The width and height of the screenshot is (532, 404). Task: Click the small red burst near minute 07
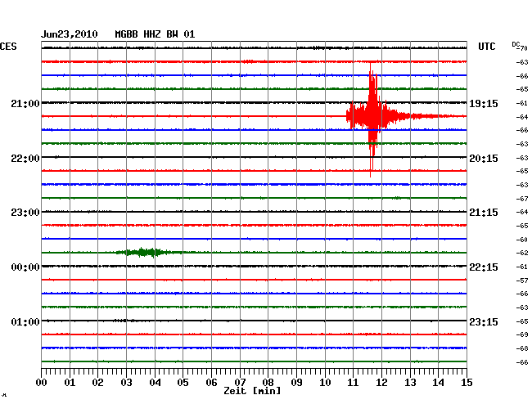coord(248,61)
